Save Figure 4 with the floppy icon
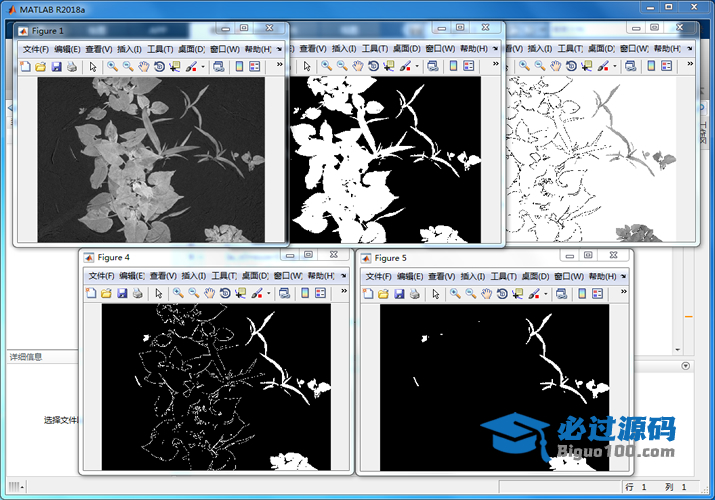The width and height of the screenshot is (715, 500). [122, 293]
